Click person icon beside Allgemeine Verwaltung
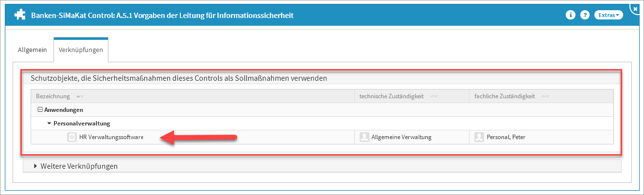This screenshot has height=195, width=644. (x=364, y=137)
